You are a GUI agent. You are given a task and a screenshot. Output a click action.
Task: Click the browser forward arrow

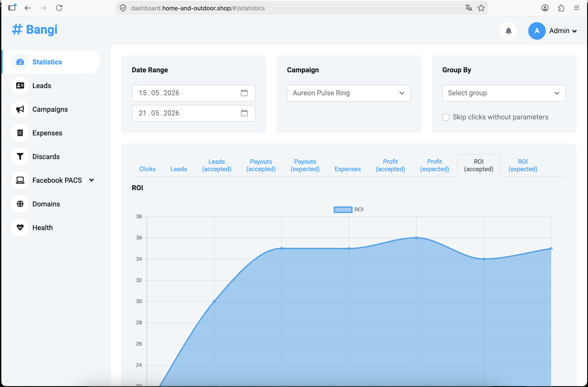(x=43, y=8)
